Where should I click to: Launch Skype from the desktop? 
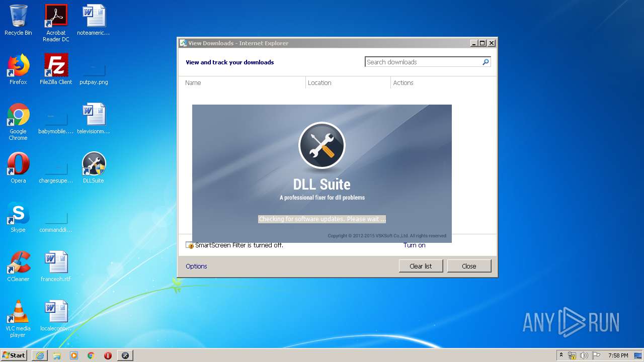[x=18, y=217]
